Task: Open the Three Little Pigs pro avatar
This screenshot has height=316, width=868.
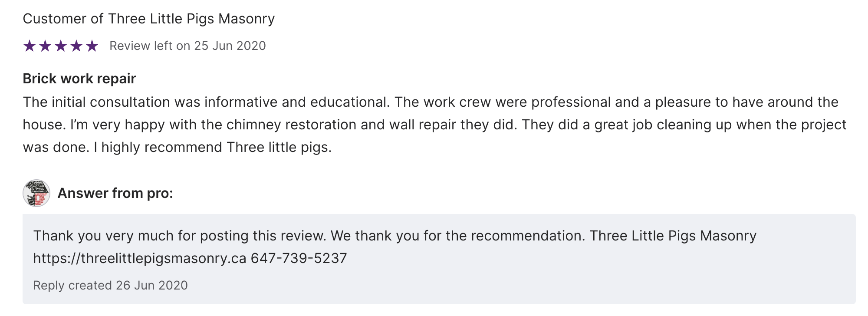Action: [x=36, y=193]
